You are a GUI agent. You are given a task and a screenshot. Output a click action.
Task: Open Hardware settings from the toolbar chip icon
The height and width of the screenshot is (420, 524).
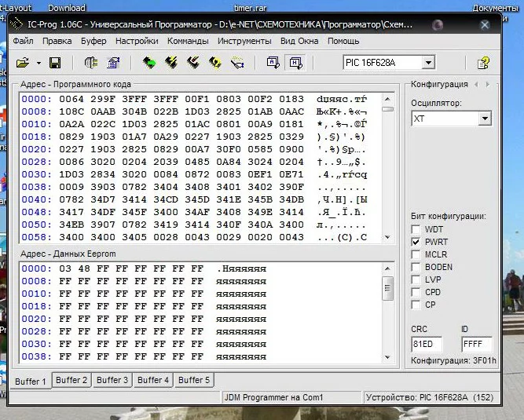(x=90, y=63)
